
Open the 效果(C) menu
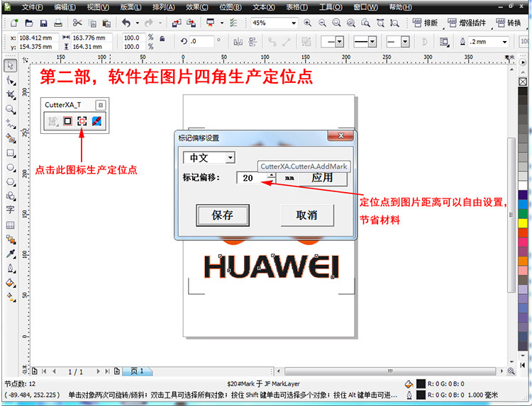point(196,7)
